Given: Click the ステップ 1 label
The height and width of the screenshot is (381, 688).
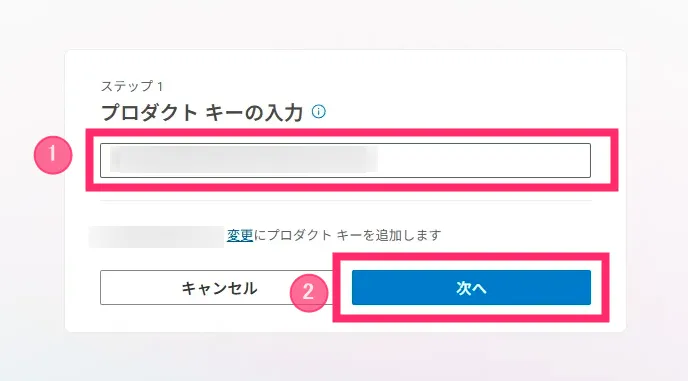Looking at the screenshot, I should pyautogui.click(x=132, y=86).
